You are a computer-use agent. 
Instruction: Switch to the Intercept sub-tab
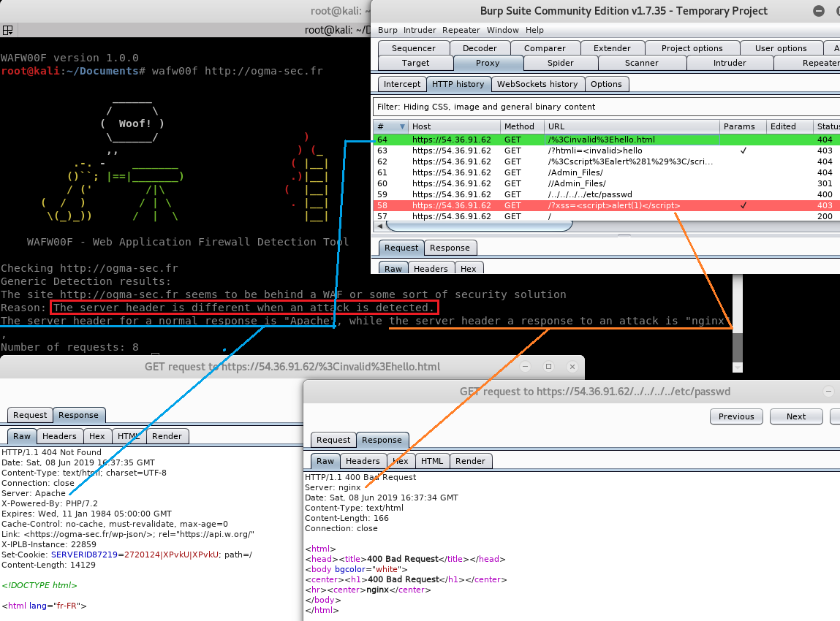401,84
